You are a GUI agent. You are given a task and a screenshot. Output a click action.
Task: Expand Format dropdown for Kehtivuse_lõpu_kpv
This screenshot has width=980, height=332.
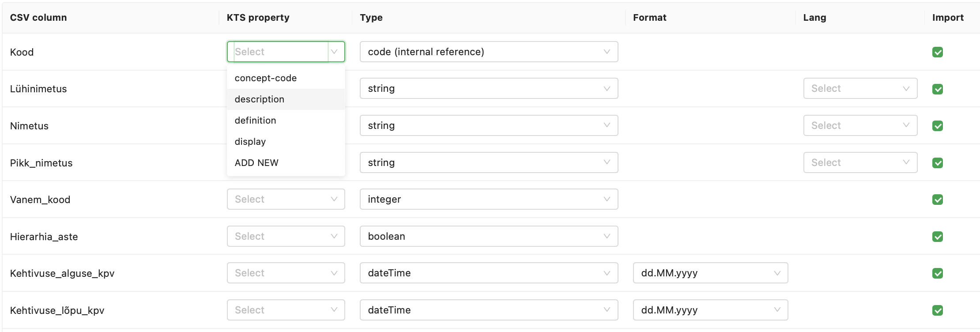710,310
